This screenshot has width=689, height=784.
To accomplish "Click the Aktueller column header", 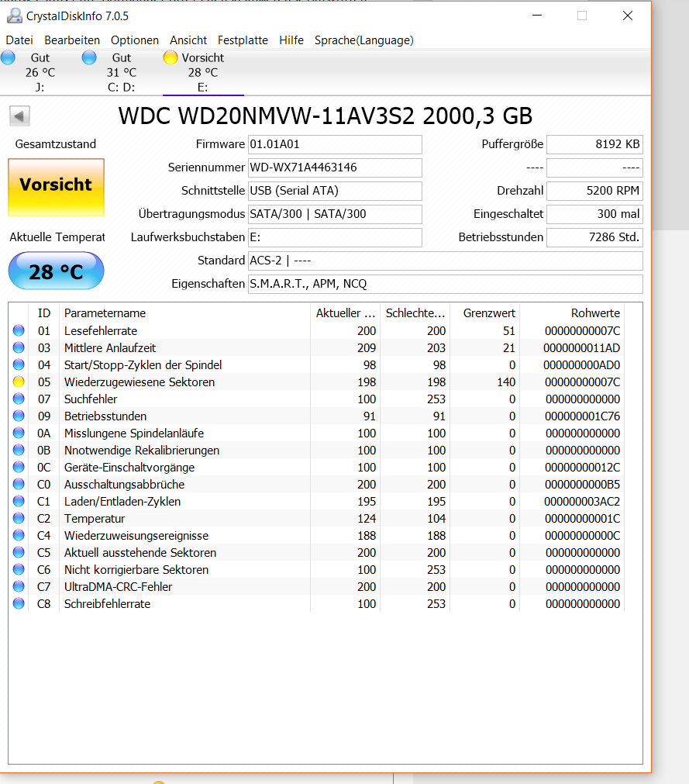I will [345, 313].
